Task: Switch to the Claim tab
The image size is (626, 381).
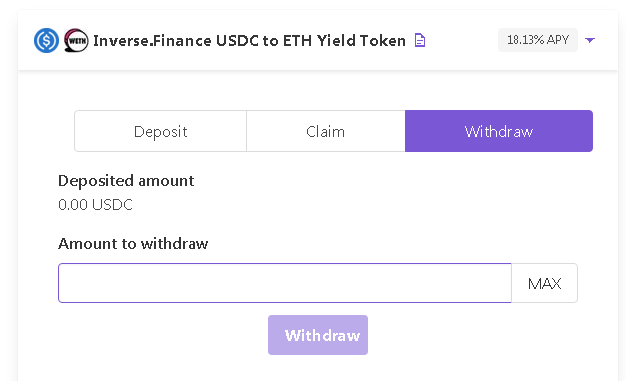Action: coord(325,131)
